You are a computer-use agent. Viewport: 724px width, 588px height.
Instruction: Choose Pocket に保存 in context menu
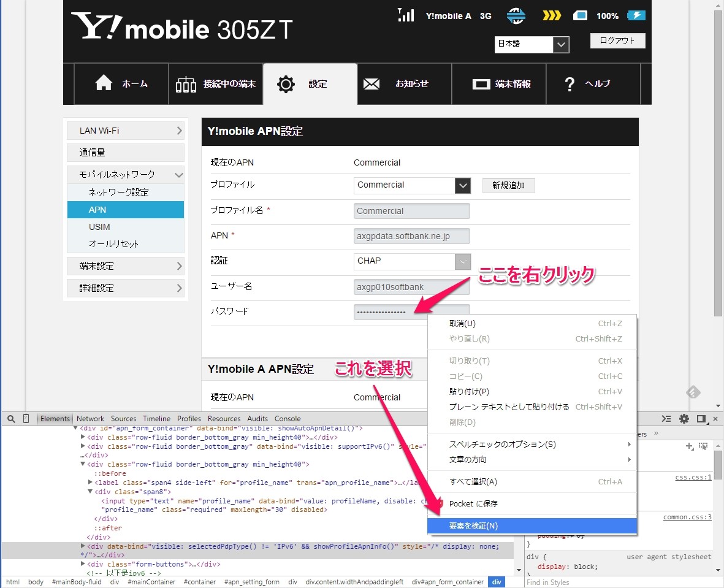tap(532, 503)
